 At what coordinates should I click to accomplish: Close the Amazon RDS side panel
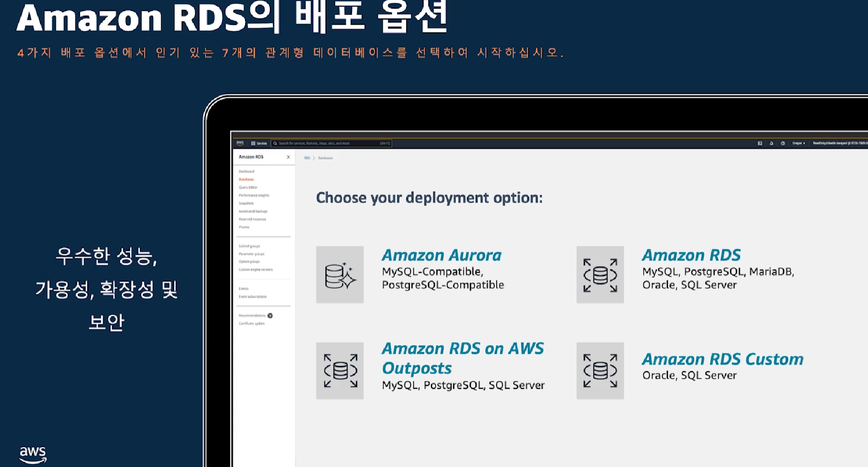coord(288,157)
